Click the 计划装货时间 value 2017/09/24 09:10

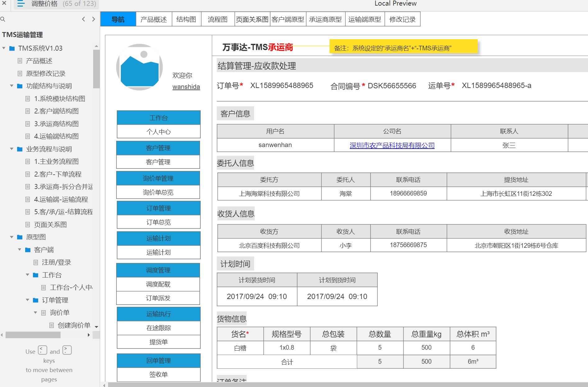click(257, 297)
